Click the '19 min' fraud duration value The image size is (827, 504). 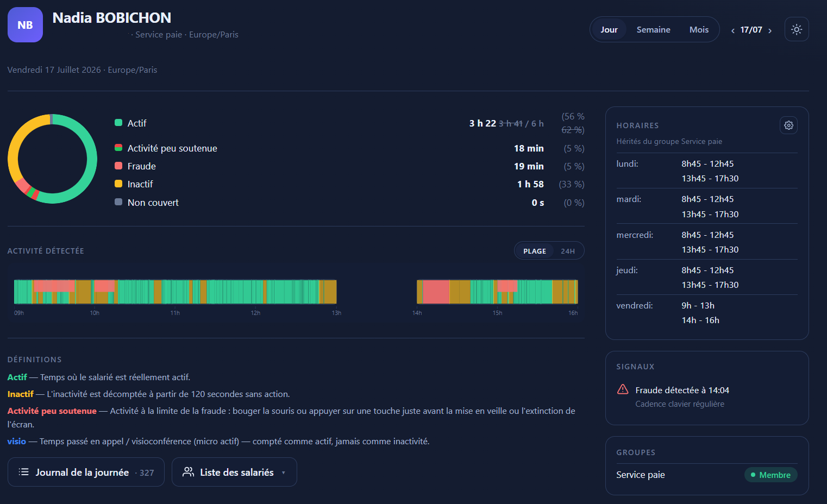tap(529, 166)
